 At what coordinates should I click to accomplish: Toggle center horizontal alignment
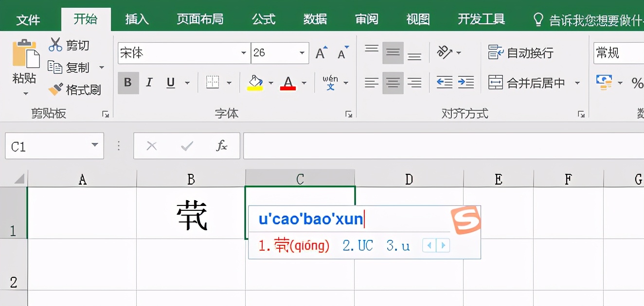pos(393,83)
